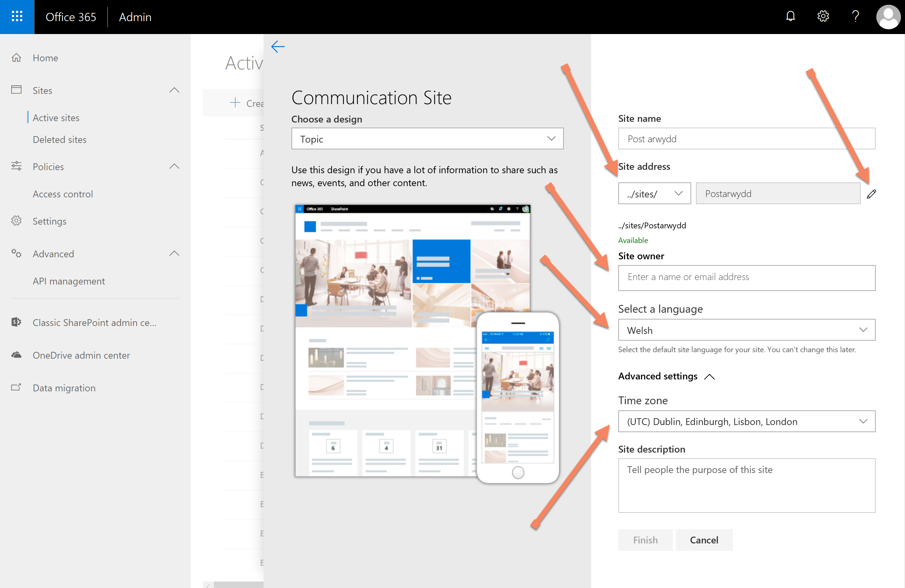
Task: Open the notifications bell
Action: (791, 16)
